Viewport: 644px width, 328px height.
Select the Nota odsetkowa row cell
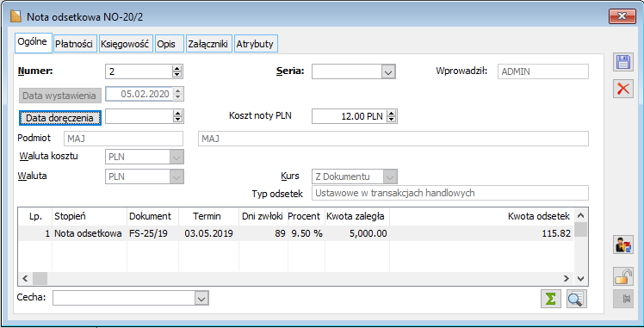pos(90,233)
